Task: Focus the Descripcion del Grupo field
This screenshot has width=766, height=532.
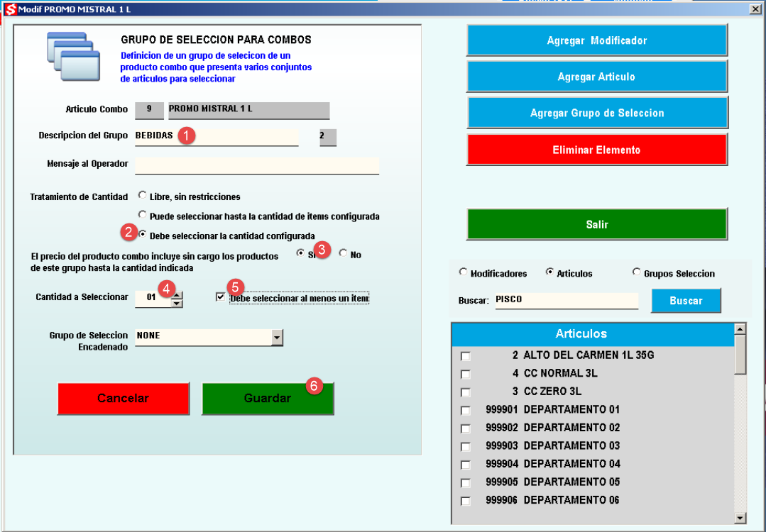Action: [x=217, y=136]
